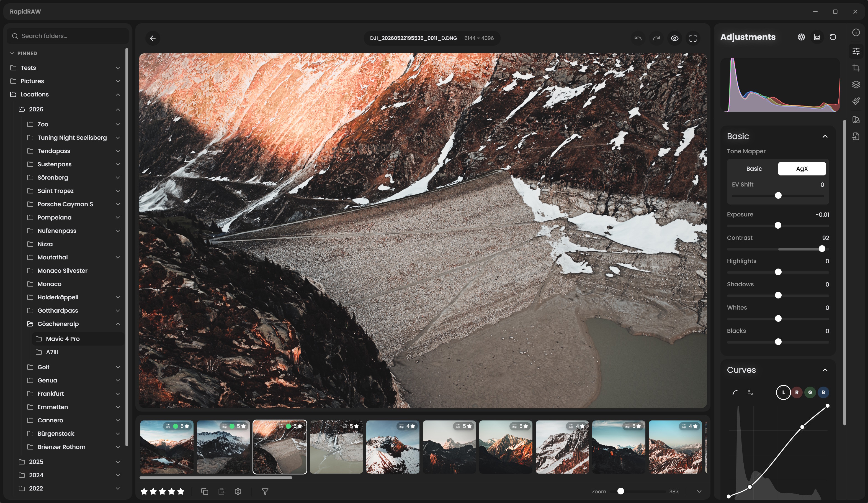868x503 pixels.
Task: Open the 2024 folder
Action: click(x=69, y=475)
